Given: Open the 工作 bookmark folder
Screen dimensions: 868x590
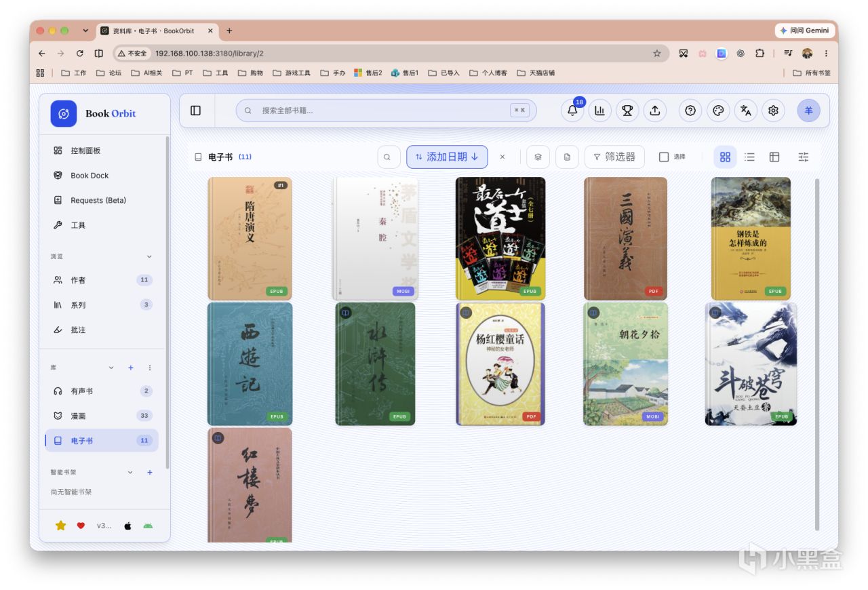Looking at the screenshot, I should click(74, 73).
